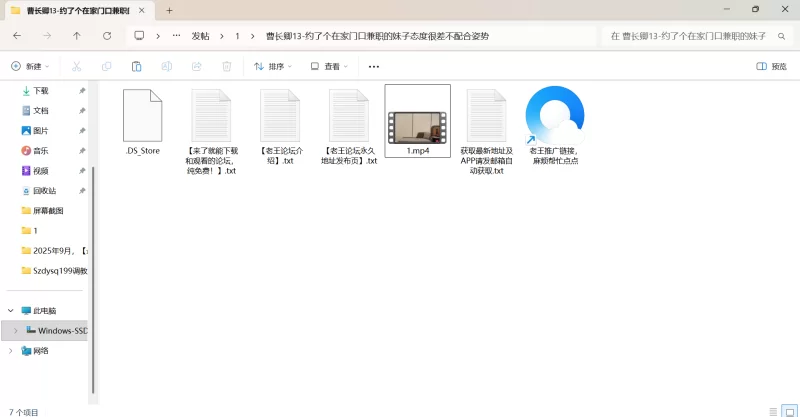This screenshot has height=417, width=800.
Task: Open the 下载 folder in the sidebar
Action: (x=40, y=90)
